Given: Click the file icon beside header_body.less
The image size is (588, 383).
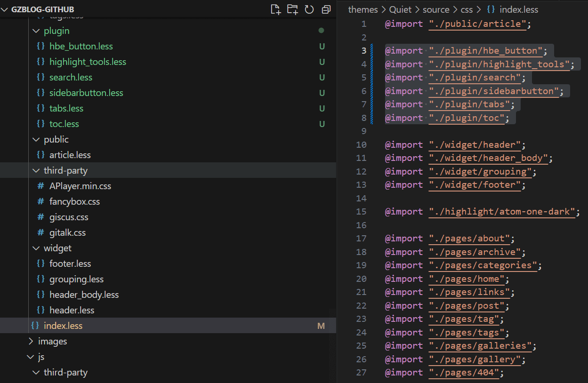Looking at the screenshot, I should (41, 295).
